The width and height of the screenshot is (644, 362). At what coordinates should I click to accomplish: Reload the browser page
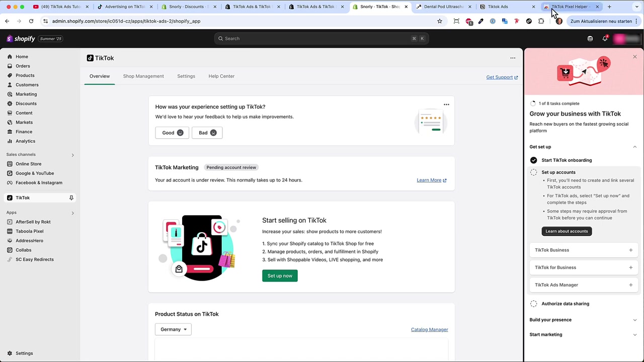pyautogui.click(x=31, y=21)
